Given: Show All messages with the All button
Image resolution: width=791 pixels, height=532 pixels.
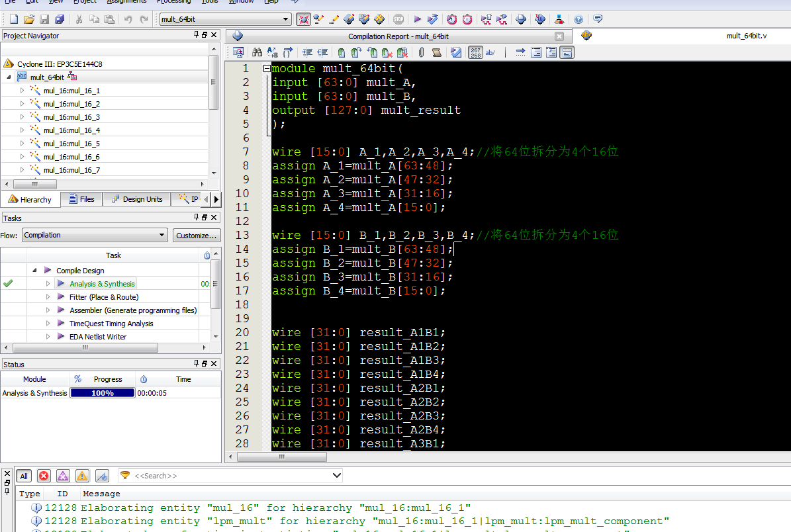Looking at the screenshot, I should [x=24, y=476].
